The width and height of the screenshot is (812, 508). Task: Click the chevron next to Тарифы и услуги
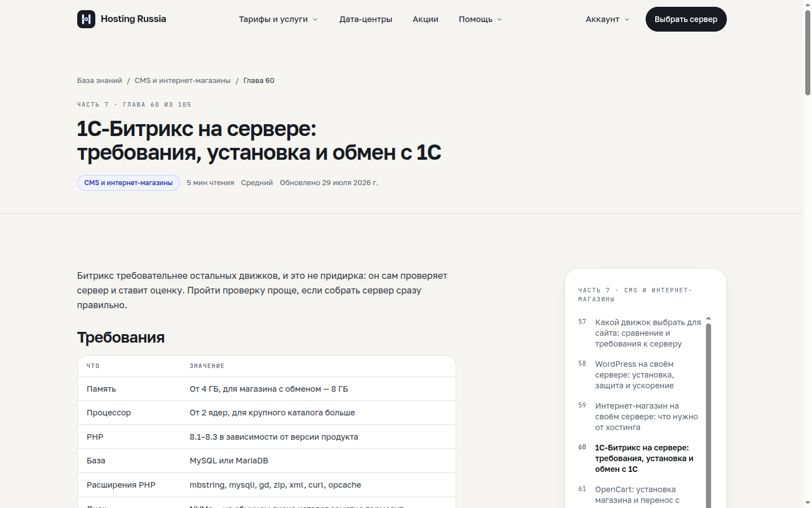[x=315, y=19]
